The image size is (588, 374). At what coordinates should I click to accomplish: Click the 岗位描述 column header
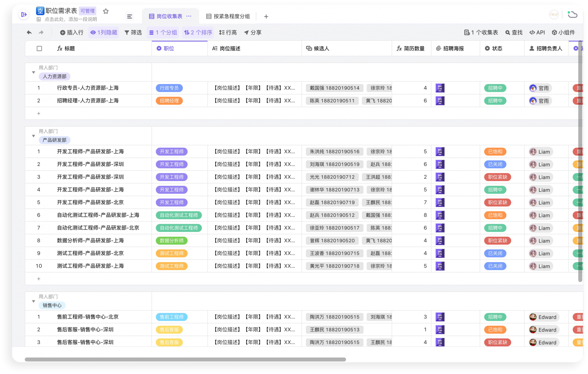point(255,48)
